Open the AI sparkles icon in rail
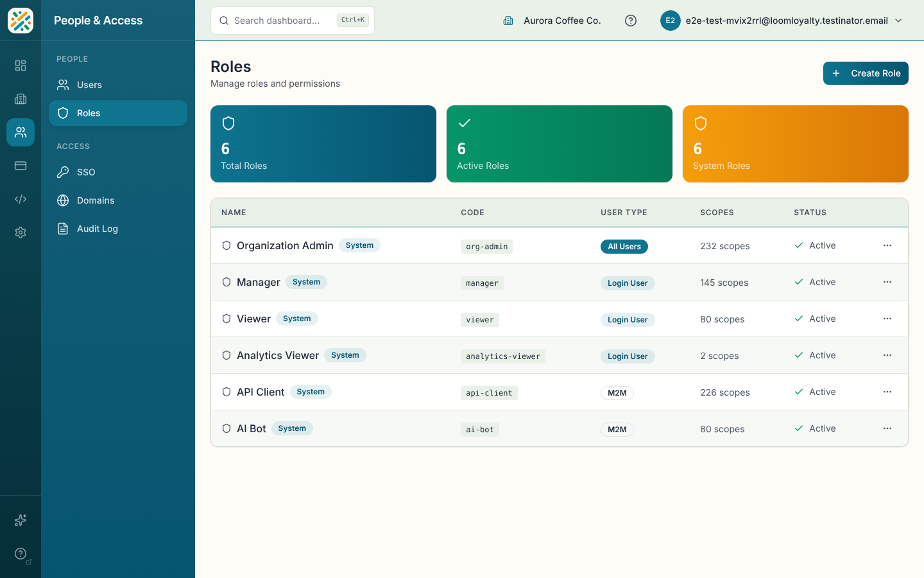This screenshot has width=924, height=578. point(21,520)
